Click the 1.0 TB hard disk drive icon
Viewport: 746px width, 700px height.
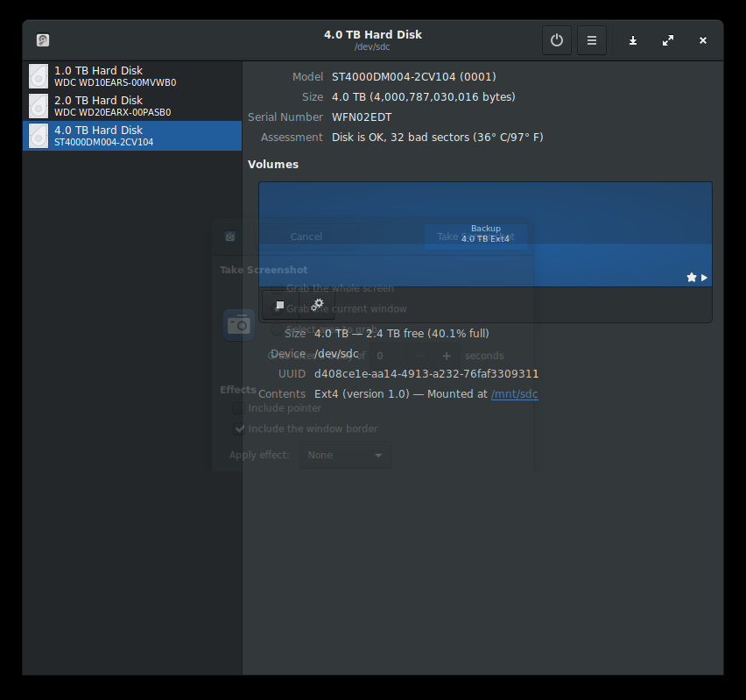click(x=38, y=76)
